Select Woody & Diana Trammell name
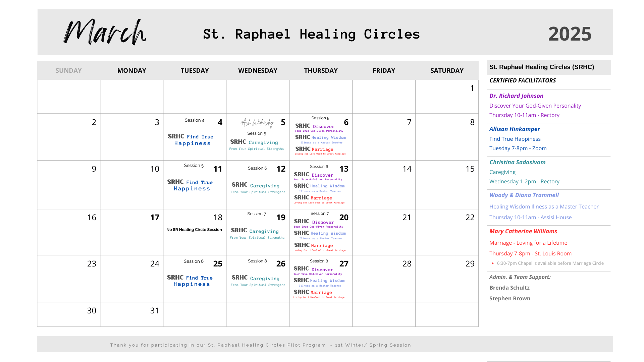644x362 pixels. (524, 195)
